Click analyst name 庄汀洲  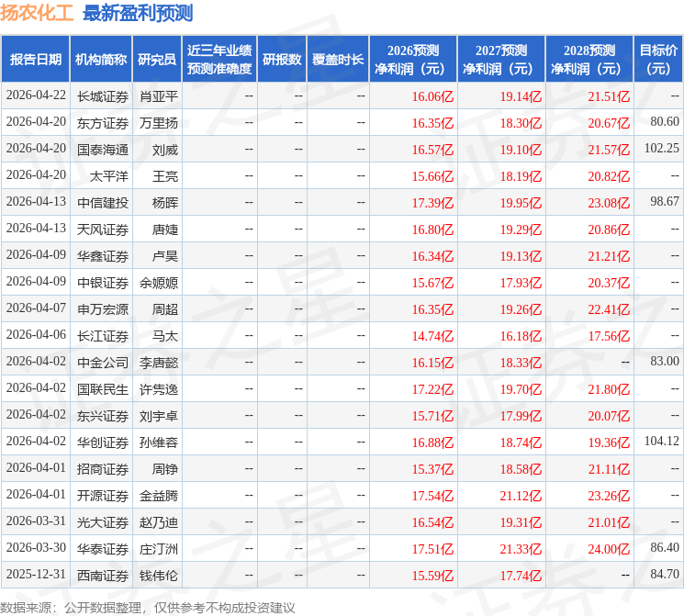(159, 549)
